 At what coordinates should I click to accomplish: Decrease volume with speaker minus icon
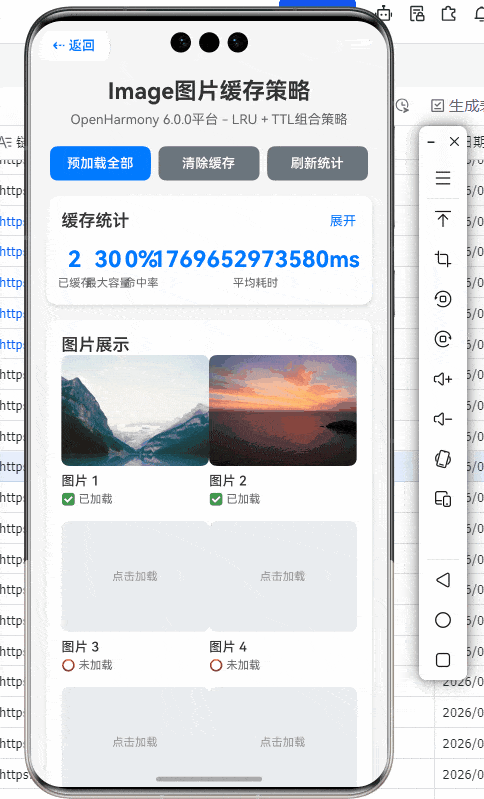pos(443,419)
